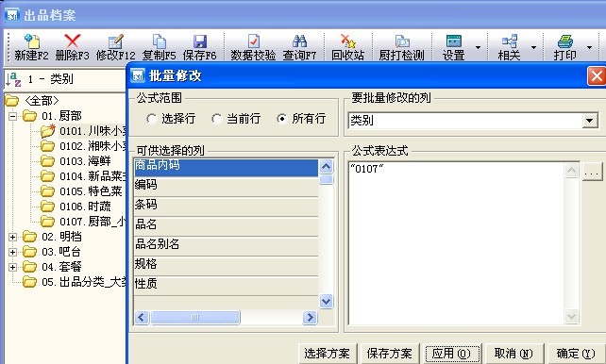Expand the 02.明档 tree node

13,237
